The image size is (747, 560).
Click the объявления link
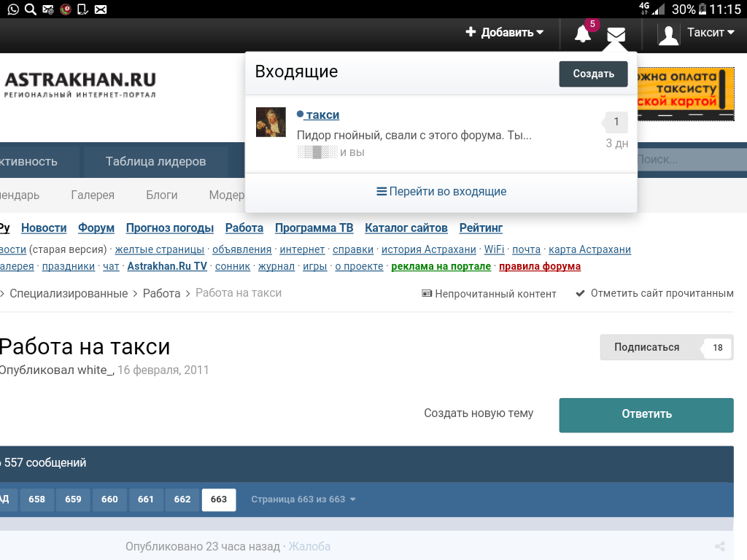click(242, 249)
